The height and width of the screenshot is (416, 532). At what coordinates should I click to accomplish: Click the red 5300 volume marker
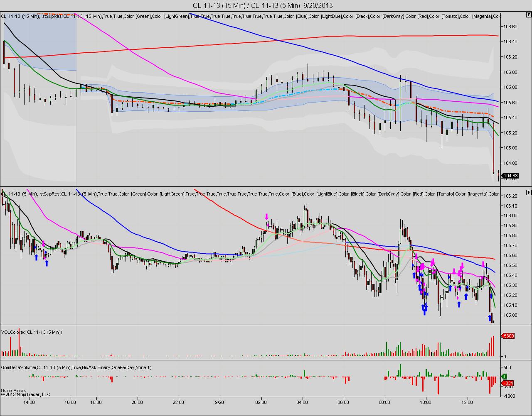509,336
